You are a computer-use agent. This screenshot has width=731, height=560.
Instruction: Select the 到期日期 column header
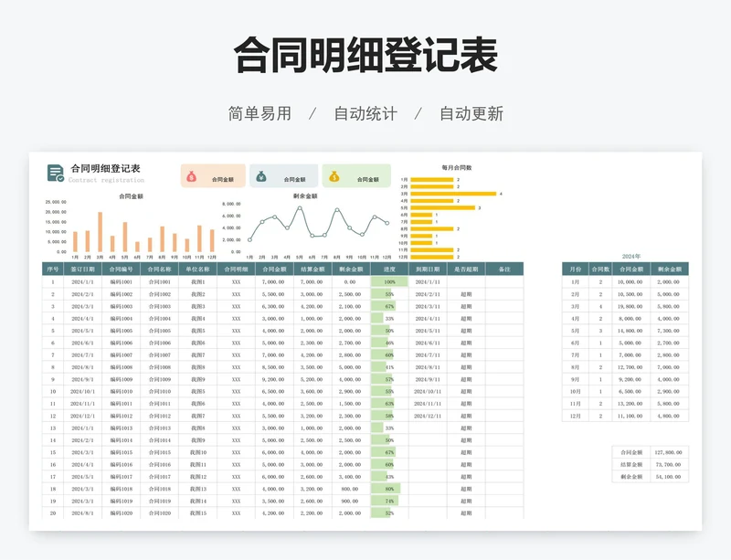coord(428,269)
